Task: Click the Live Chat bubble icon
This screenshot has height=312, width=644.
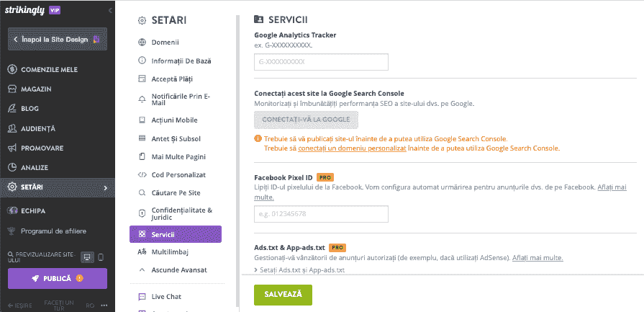Action: [x=142, y=296]
